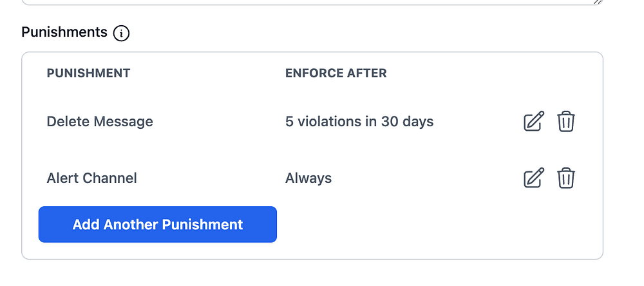Remove the Alert Channel punishment via trash icon

click(566, 178)
